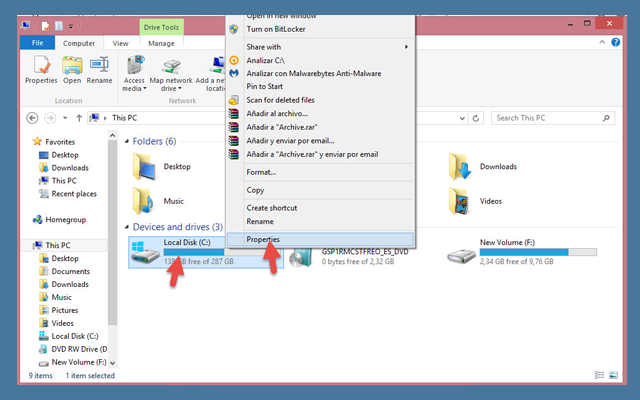Viewport: 640px width, 400px height.
Task: Switch to the View ribbon tab
Action: 120,43
